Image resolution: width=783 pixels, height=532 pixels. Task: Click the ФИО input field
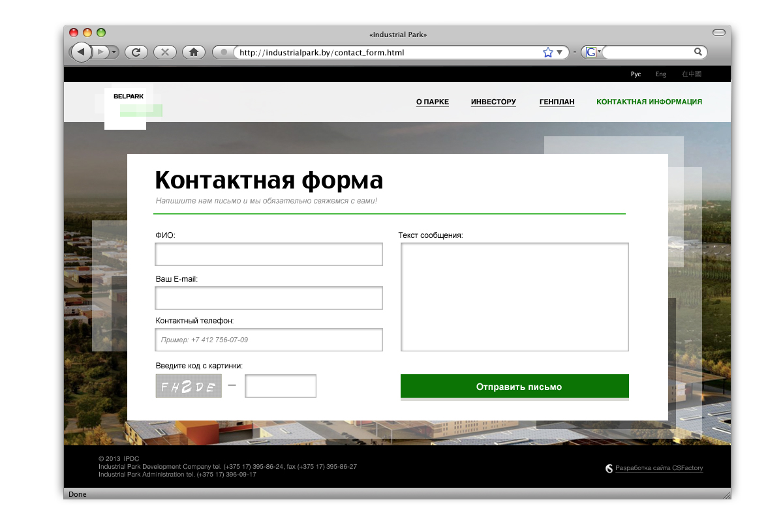coord(269,254)
